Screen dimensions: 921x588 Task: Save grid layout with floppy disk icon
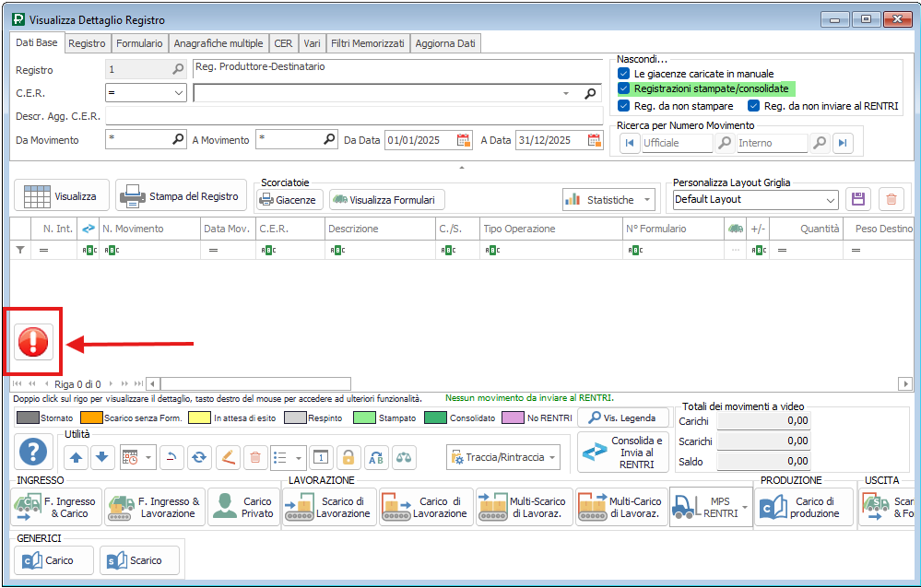(x=858, y=199)
